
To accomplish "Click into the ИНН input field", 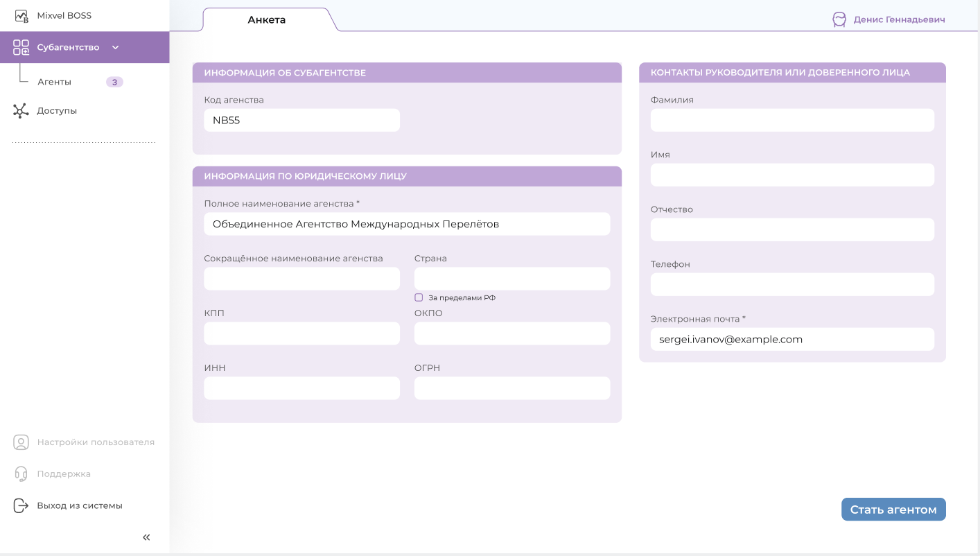I will (x=301, y=388).
